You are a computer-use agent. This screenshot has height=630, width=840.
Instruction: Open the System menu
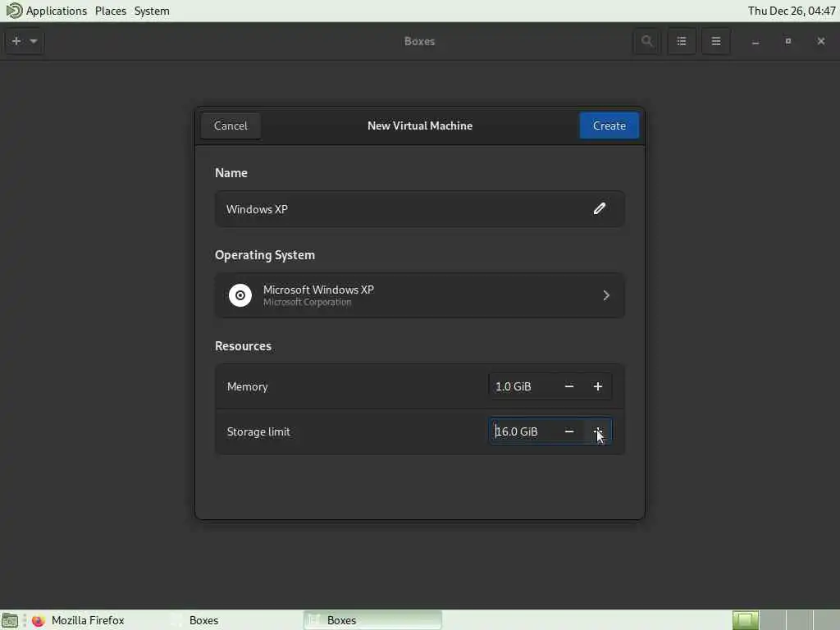coord(152,11)
